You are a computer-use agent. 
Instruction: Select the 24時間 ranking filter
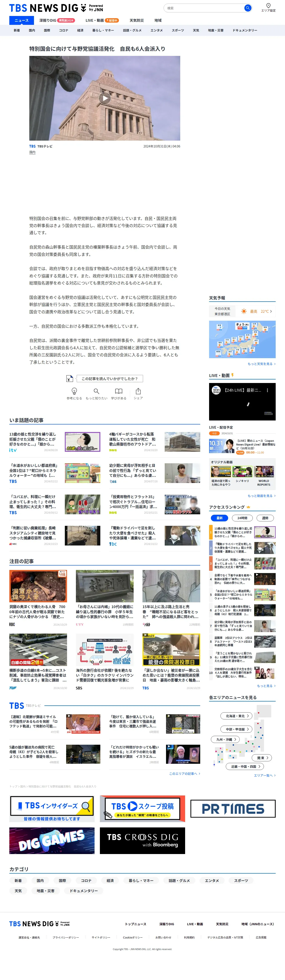[242, 518]
